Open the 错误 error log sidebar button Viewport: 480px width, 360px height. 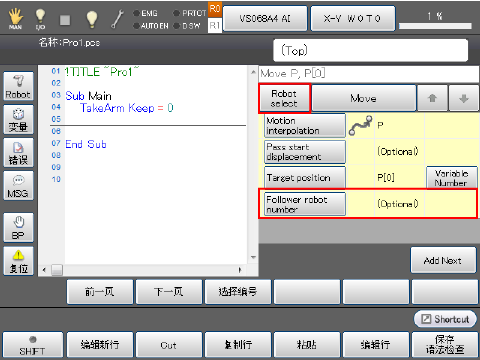click(x=18, y=152)
